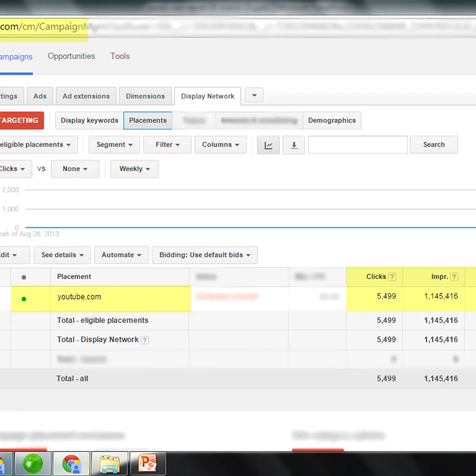
Task: Open Chrome from the taskbar
Action: coord(71,464)
